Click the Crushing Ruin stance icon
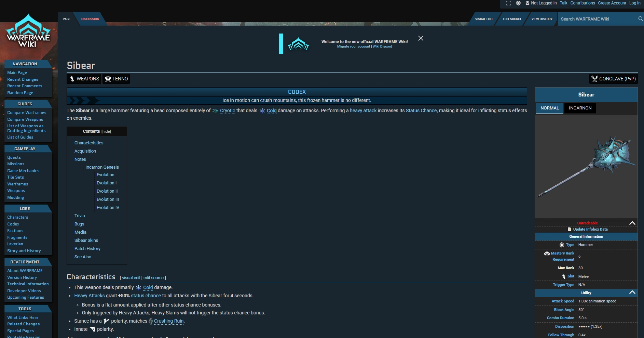The image size is (644, 338). click(151, 321)
